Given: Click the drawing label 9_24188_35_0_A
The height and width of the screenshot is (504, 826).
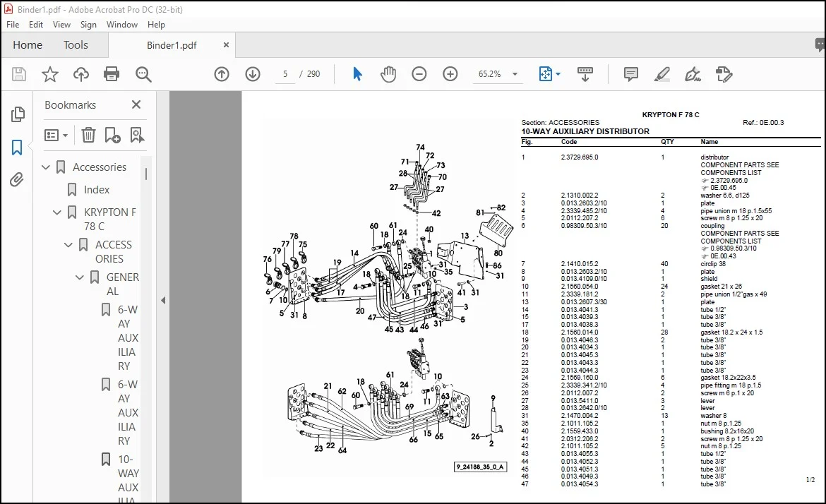Looking at the screenshot, I should click(x=481, y=467).
